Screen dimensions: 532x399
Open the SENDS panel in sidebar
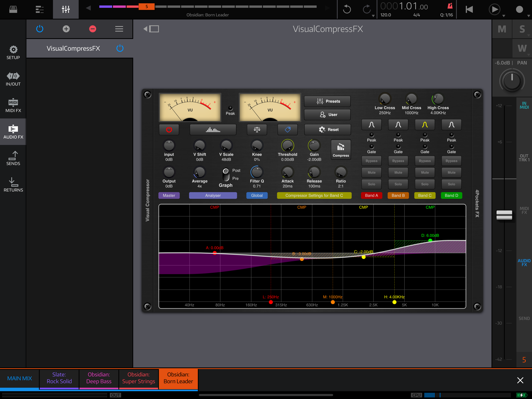click(13, 158)
